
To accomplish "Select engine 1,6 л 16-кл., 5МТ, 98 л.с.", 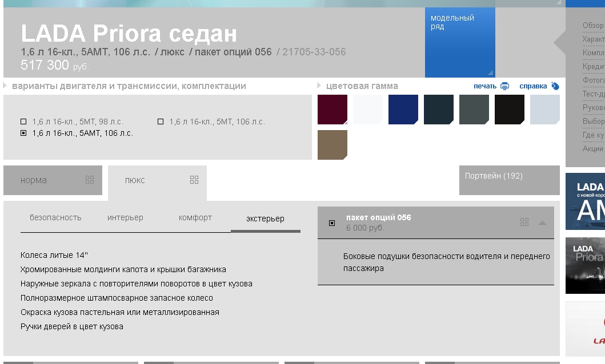I will 72,122.
